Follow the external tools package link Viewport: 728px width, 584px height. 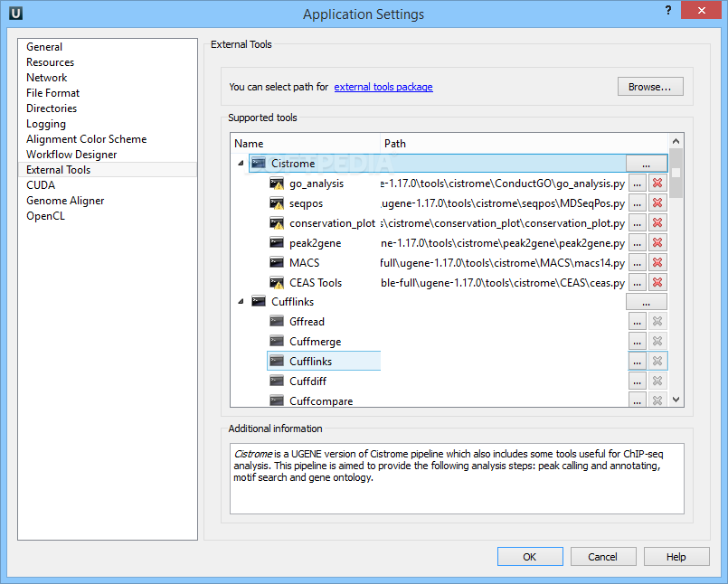point(383,87)
